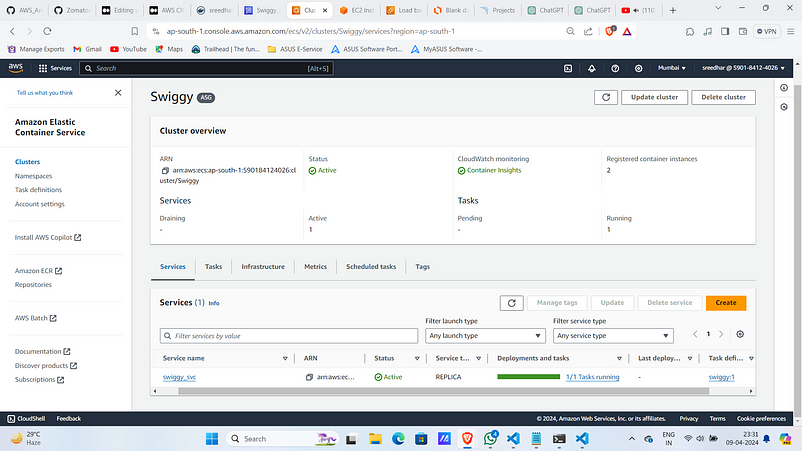Image resolution: width=802 pixels, height=451 pixels.
Task: Click the AWS logo home icon
Action: 16,68
